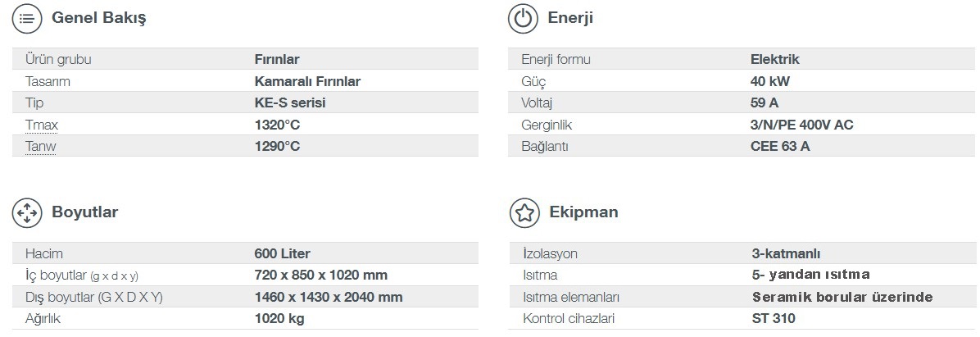980x337 pixels.
Task: Click the ST 310 control device value
Action: coord(774,319)
